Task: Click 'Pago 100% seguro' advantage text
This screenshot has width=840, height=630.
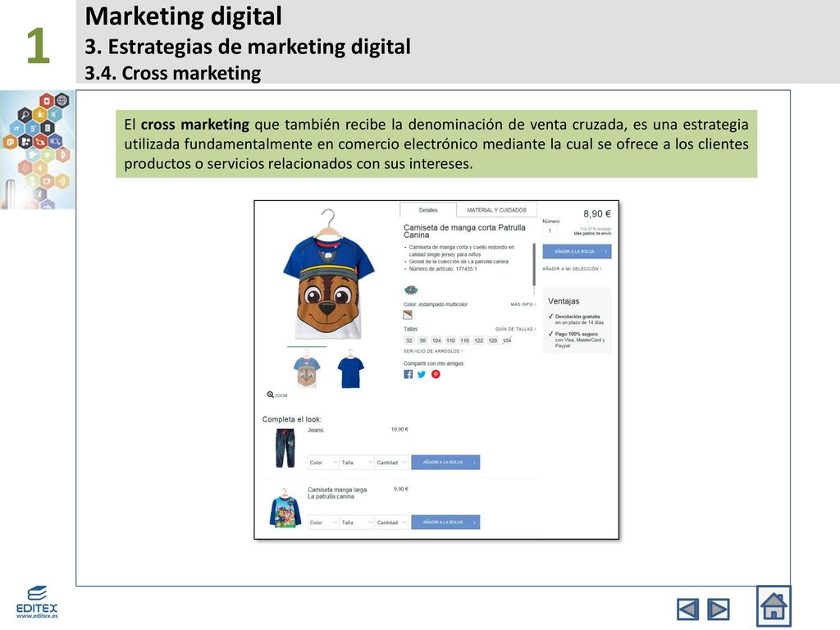Action: click(577, 334)
